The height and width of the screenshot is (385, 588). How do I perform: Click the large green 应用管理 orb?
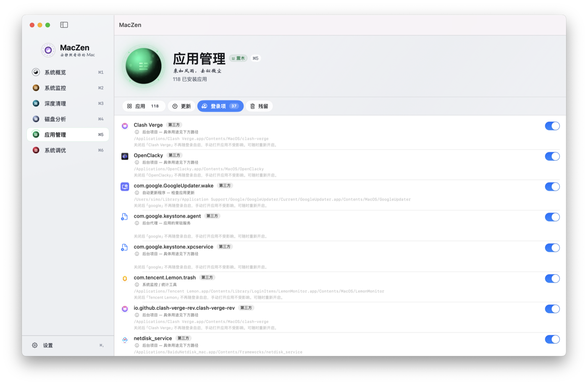[144, 66]
